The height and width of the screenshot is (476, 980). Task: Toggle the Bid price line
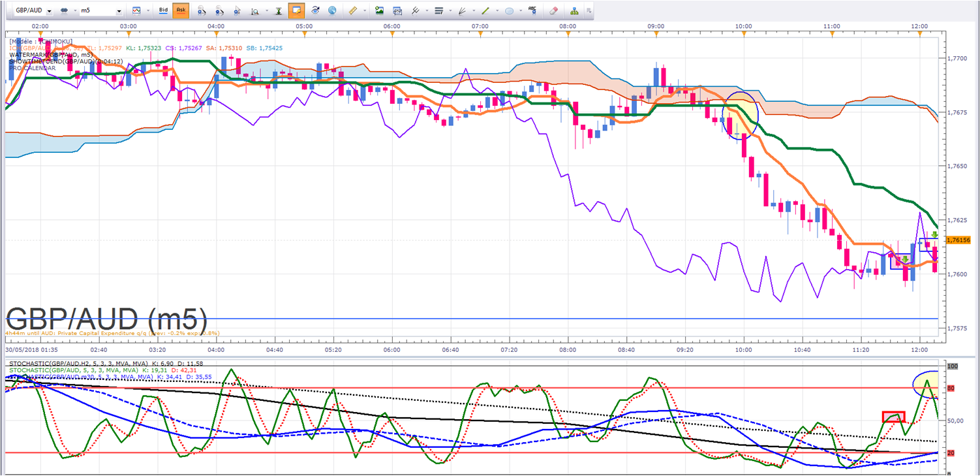[x=164, y=11]
